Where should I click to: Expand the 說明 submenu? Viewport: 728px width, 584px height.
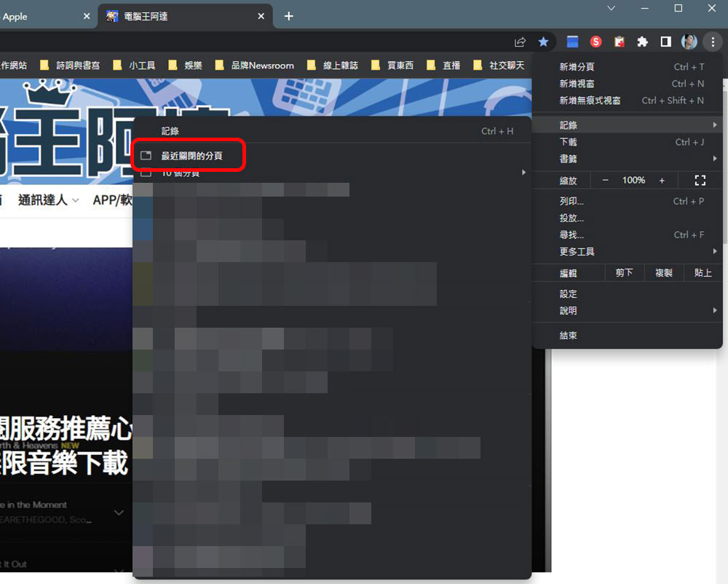pyautogui.click(x=628, y=311)
